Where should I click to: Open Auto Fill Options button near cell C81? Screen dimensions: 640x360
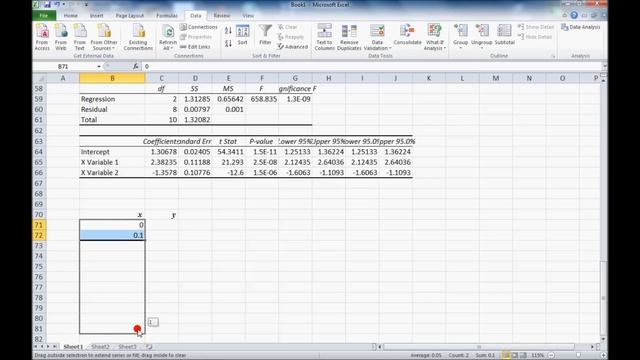153,322
